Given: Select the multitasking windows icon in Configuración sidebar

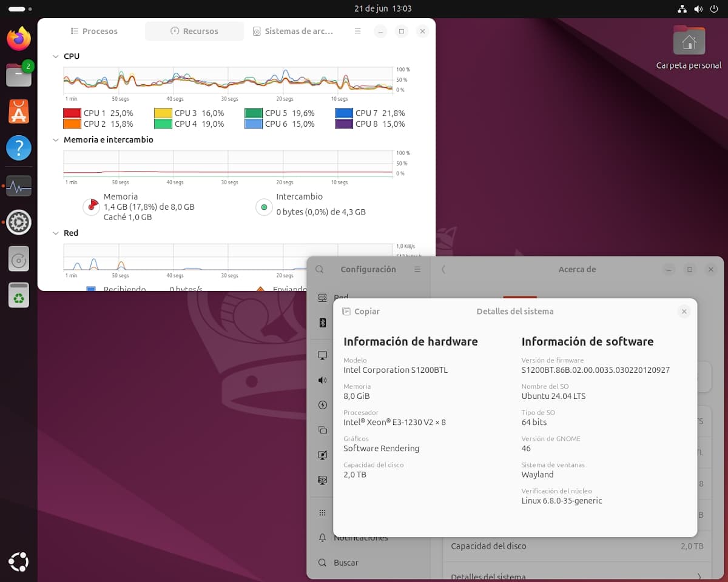Looking at the screenshot, I should click(323, 430).
